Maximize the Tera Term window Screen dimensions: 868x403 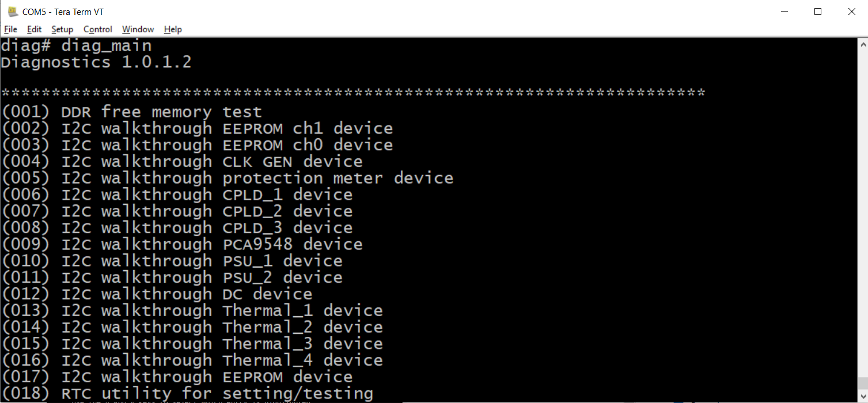tap(817, 12)
